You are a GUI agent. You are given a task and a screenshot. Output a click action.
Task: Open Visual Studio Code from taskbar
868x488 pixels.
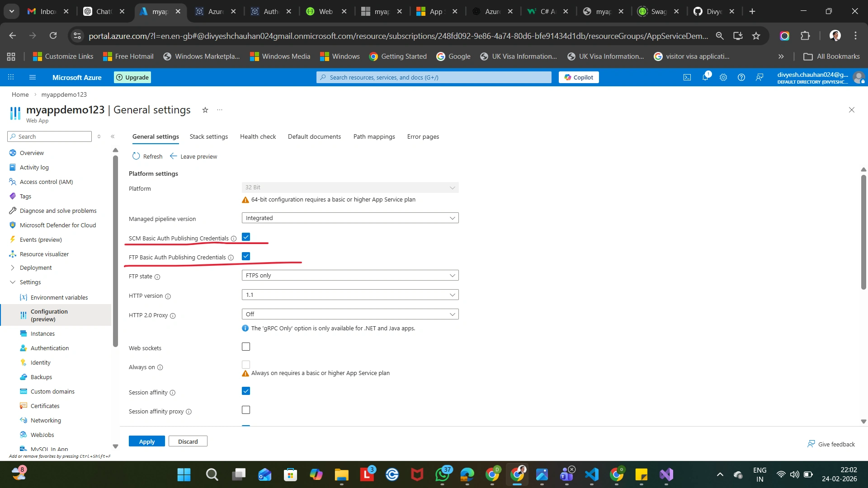(592, 474)
